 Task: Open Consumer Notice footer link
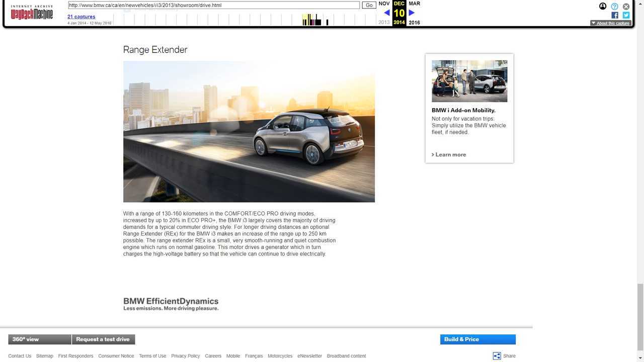116,356
